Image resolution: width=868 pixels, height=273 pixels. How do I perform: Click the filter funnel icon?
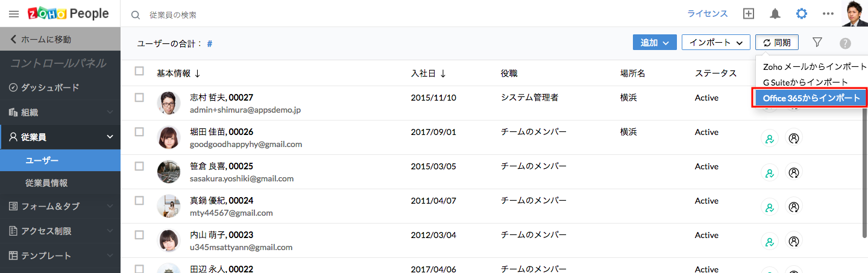click(817, 42)
